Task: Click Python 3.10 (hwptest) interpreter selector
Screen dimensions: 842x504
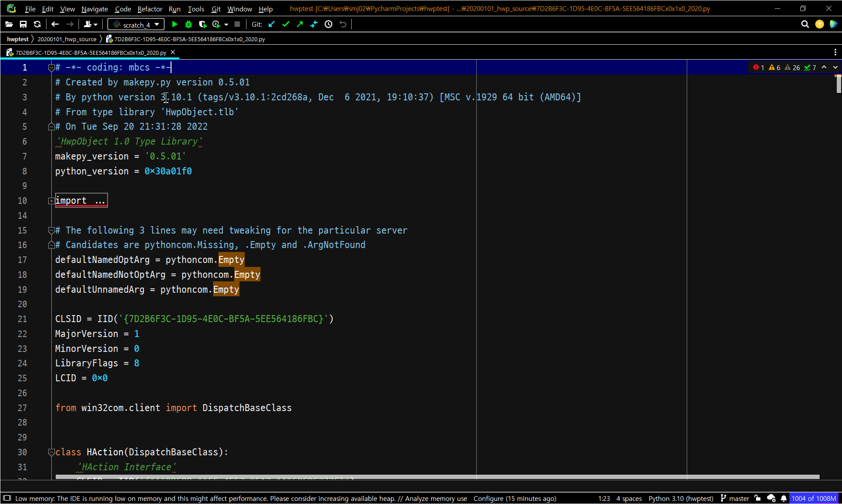Action: (681, 498)
